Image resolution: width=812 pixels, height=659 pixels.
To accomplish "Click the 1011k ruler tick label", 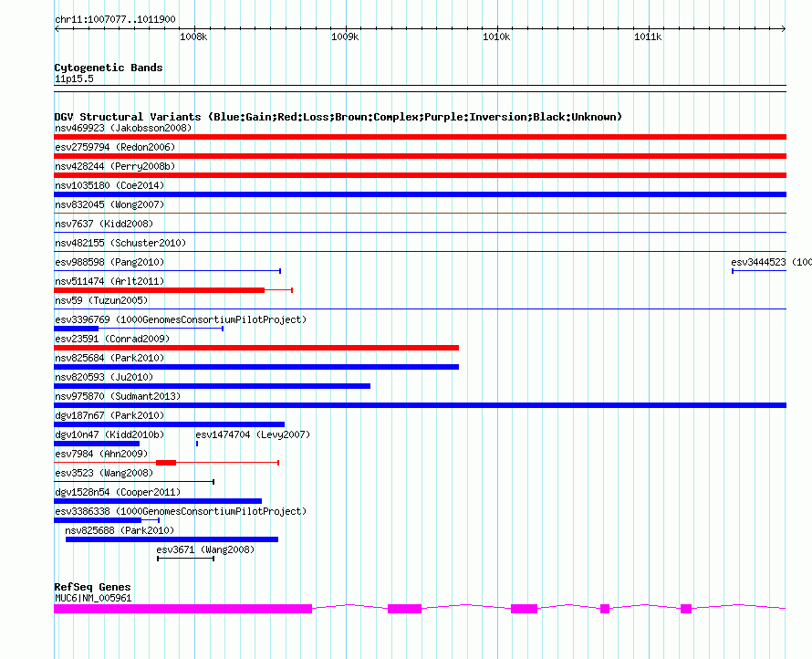I will click(x=648, y=37).
